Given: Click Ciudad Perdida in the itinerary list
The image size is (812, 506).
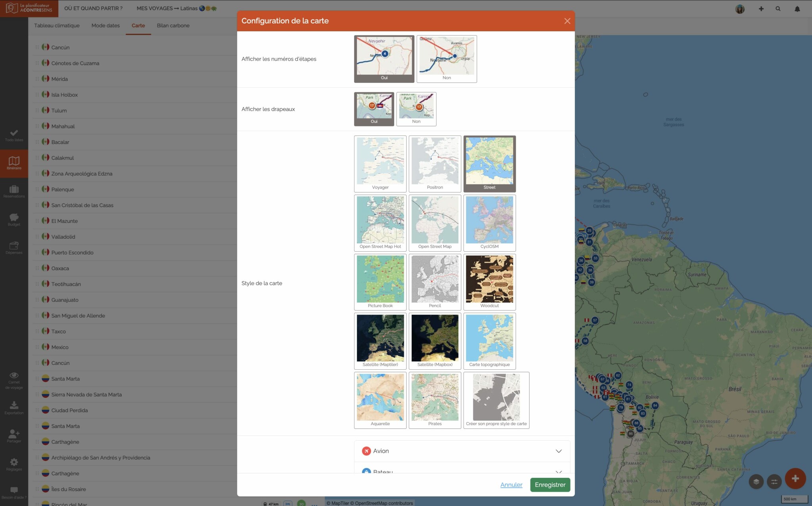Looking at the screenshot, I should click(69, 410).
